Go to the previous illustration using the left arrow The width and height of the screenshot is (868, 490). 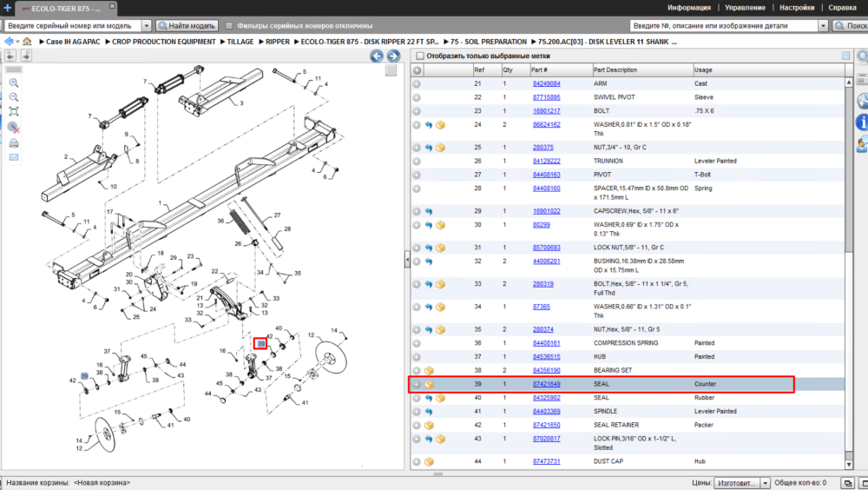pyautogui.click(x=377, y=56)
